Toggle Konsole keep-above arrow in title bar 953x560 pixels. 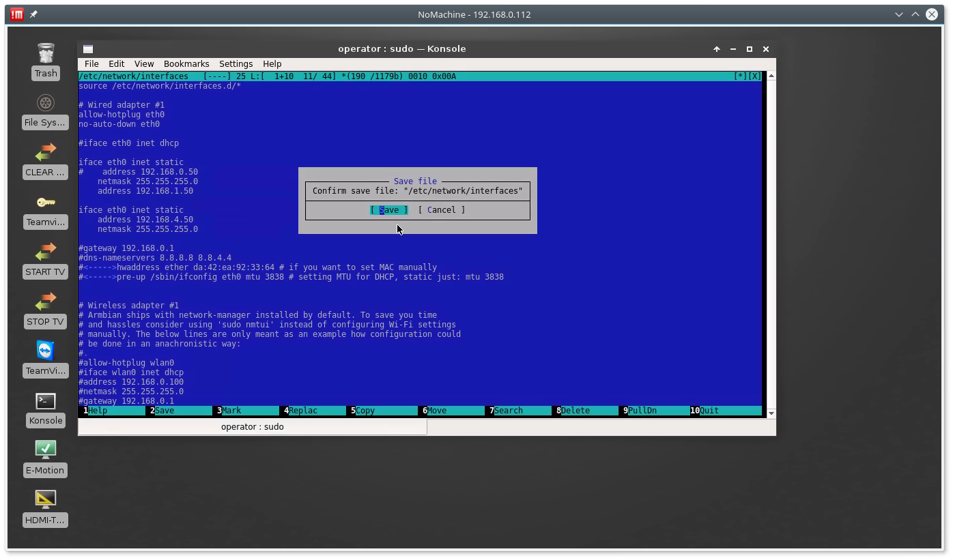pos(717,49)
